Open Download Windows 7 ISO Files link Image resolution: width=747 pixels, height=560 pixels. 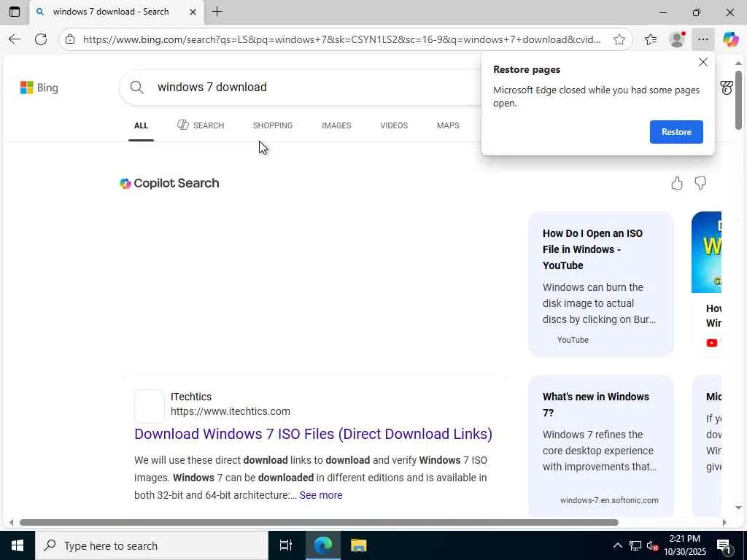[x=314, y=434]
